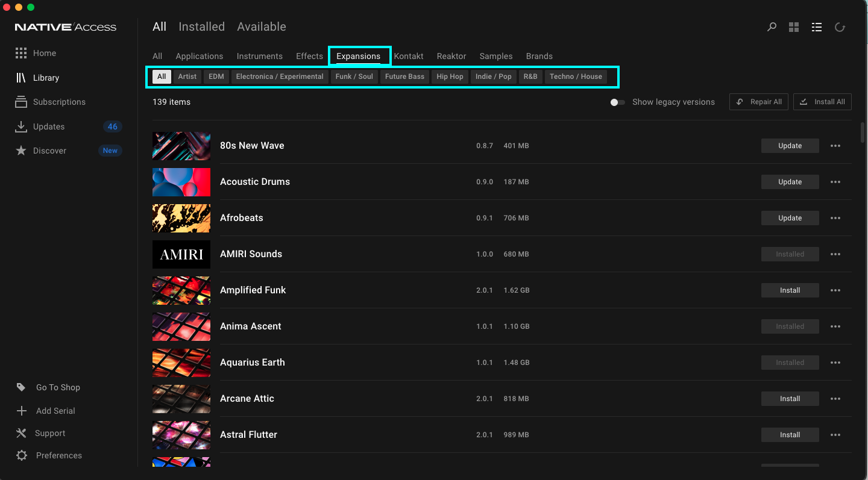Filter expansions by Hip Hop
The height and width of the screenshot is (480, 868).
[x=450, y=76]
